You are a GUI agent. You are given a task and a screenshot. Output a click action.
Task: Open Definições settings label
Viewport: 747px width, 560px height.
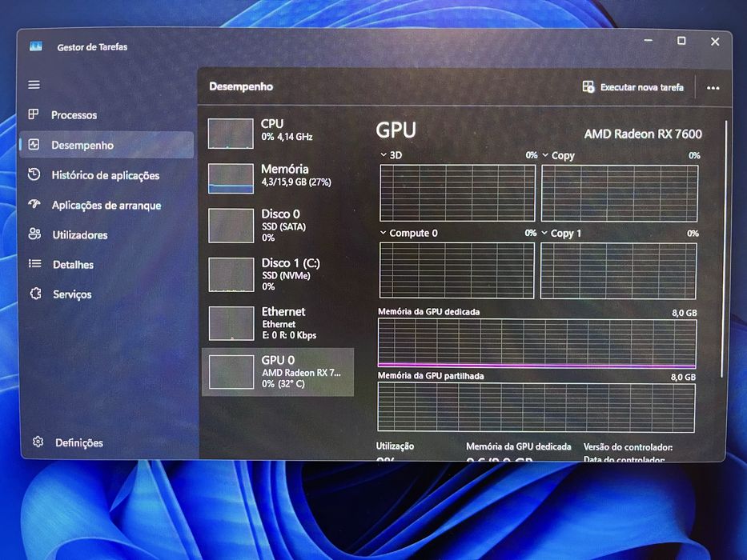79,443
